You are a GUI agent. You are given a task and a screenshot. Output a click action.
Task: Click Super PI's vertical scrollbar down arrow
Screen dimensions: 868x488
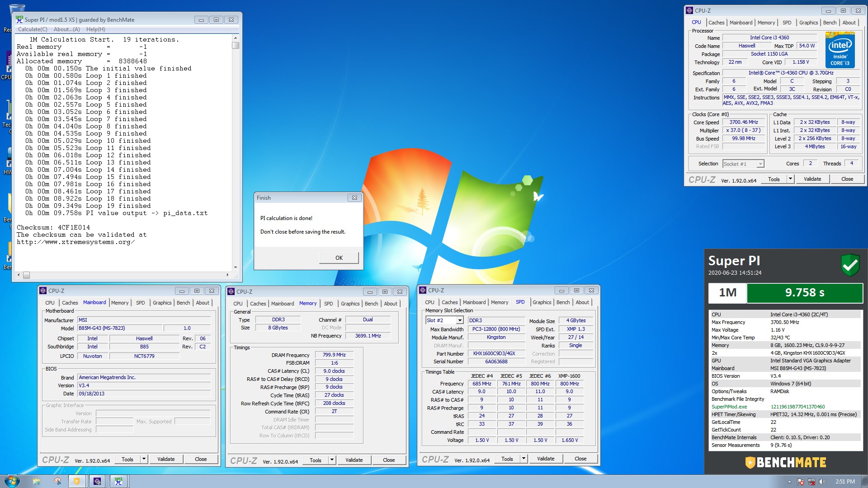point(236,267)
